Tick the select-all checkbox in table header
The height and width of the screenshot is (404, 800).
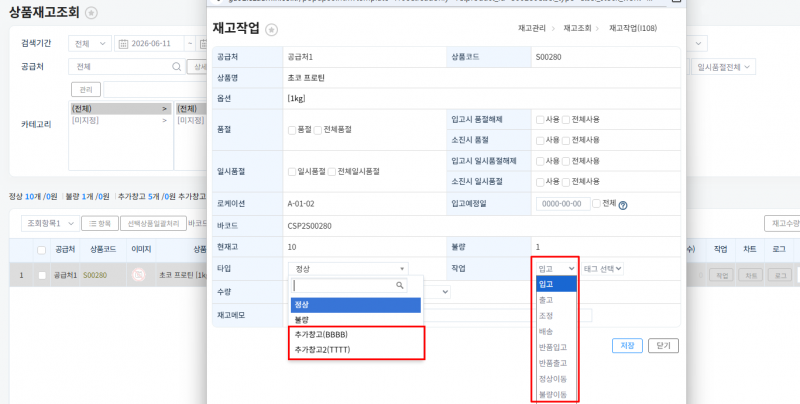(42, 250)
